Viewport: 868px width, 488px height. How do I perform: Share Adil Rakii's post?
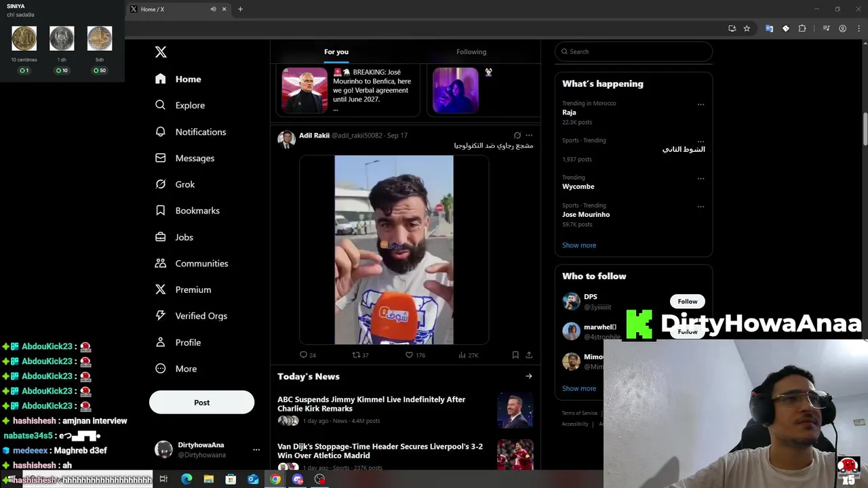pyautogui.click(x=529, y=354)
